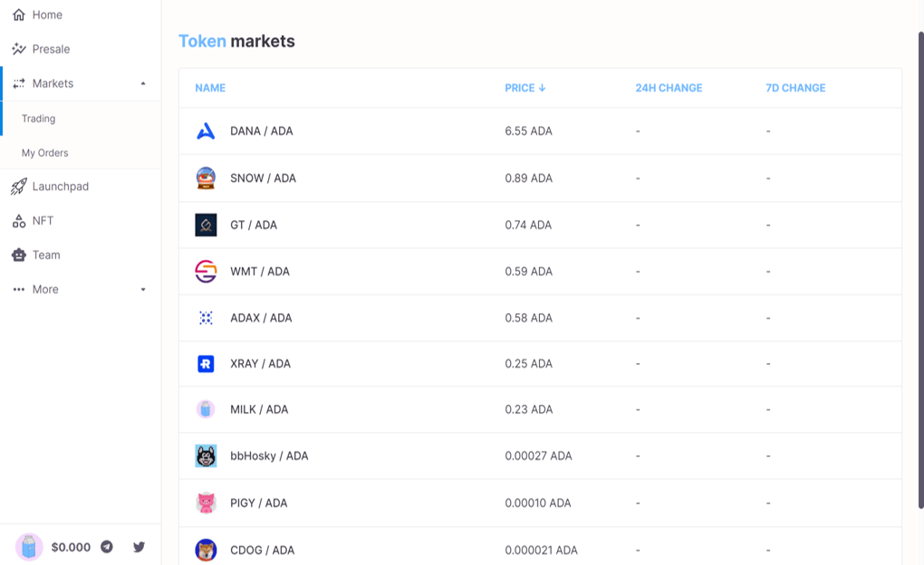
Task: Open the ADAX / ADA market
Action: (x=261, y=318)
